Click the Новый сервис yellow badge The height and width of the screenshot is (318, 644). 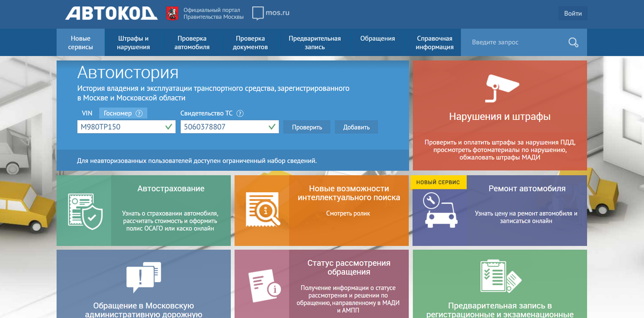[x=438, y=182]
